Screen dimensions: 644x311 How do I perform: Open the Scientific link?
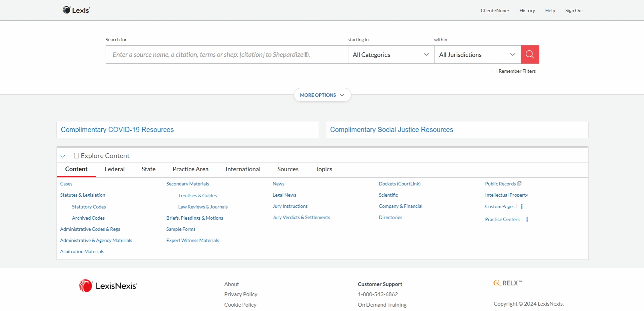click(x=388, y=195)
